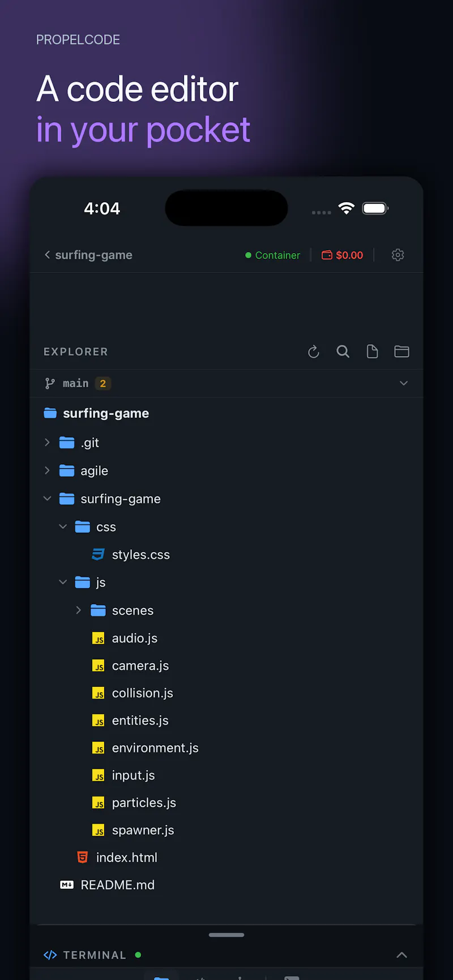The image size is (453, 980).
Task: Go back via the surfing-game chevron
Action: point(47,255)
